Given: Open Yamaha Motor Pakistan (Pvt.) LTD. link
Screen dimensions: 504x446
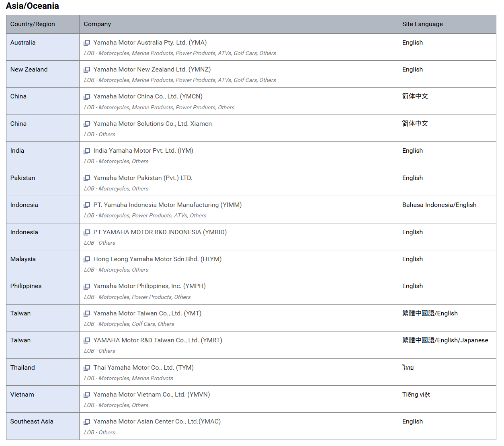Looking at the screenshot, I should (x=143, y=178).
